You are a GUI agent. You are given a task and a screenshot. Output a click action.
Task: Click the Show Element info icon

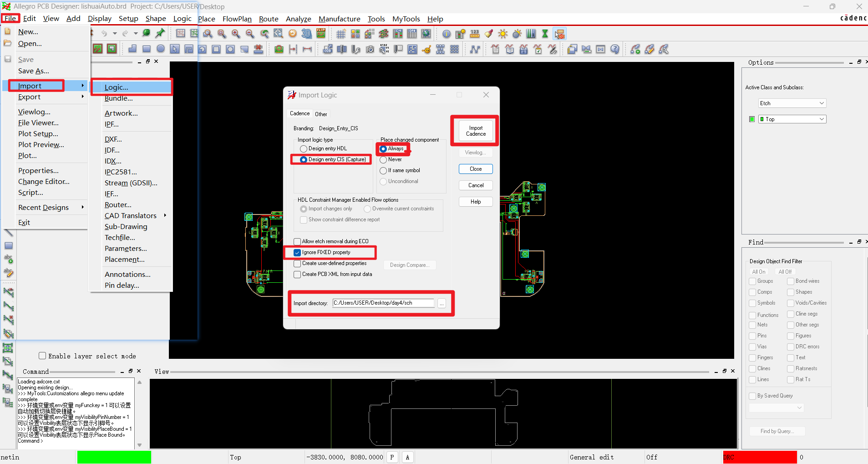click(x=447, y=34)
